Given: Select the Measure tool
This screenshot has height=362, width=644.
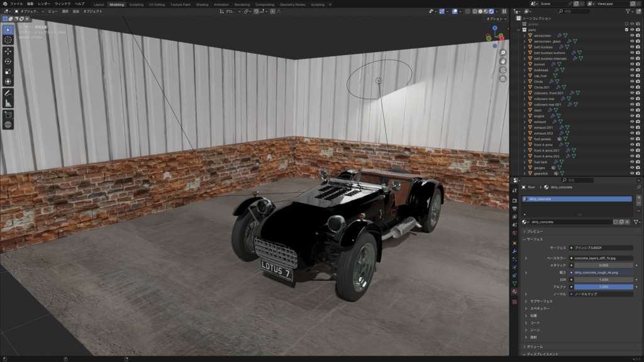Looking at the screenshot, I should (8, 103).
